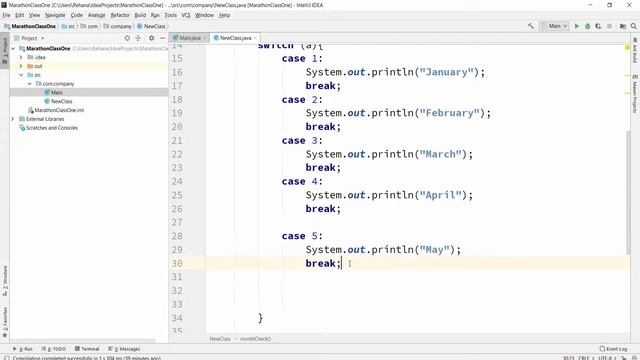
Task: Click the editor vertical scrollbar thumb
Action: click(x=628, y=192)
